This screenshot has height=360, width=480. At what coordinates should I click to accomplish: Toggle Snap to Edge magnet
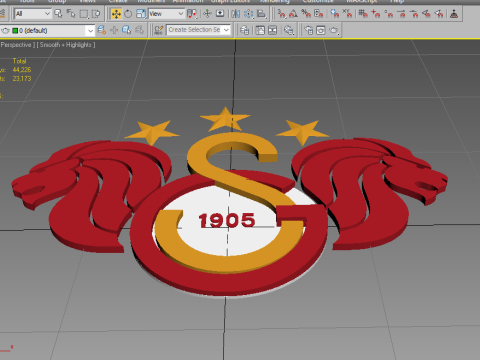pyautogui.click(x=426, y=14)
